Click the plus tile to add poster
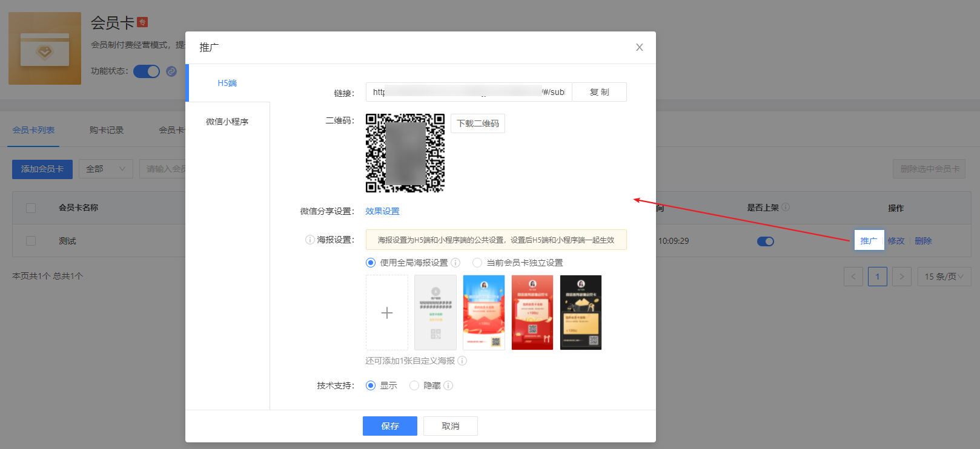 [387, 313]
